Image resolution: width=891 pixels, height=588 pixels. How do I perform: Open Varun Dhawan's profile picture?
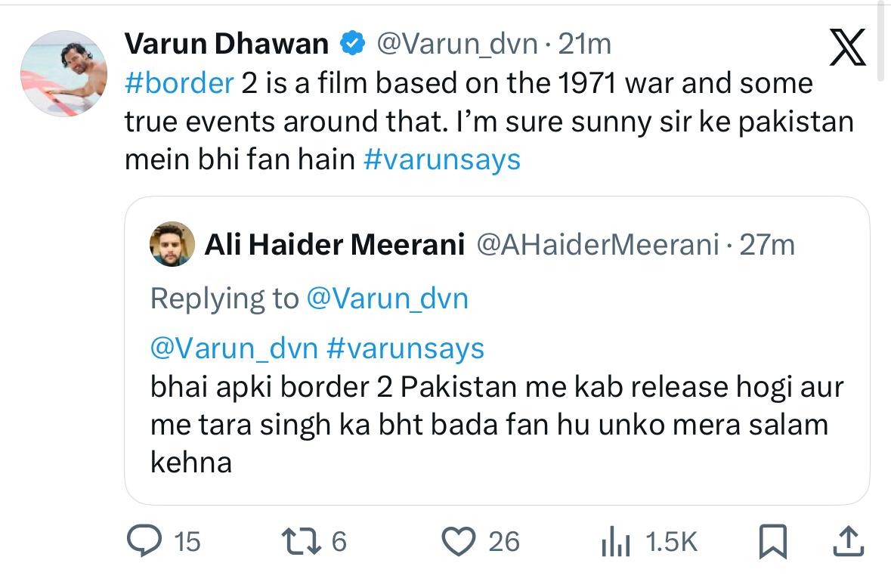[63, 73]
